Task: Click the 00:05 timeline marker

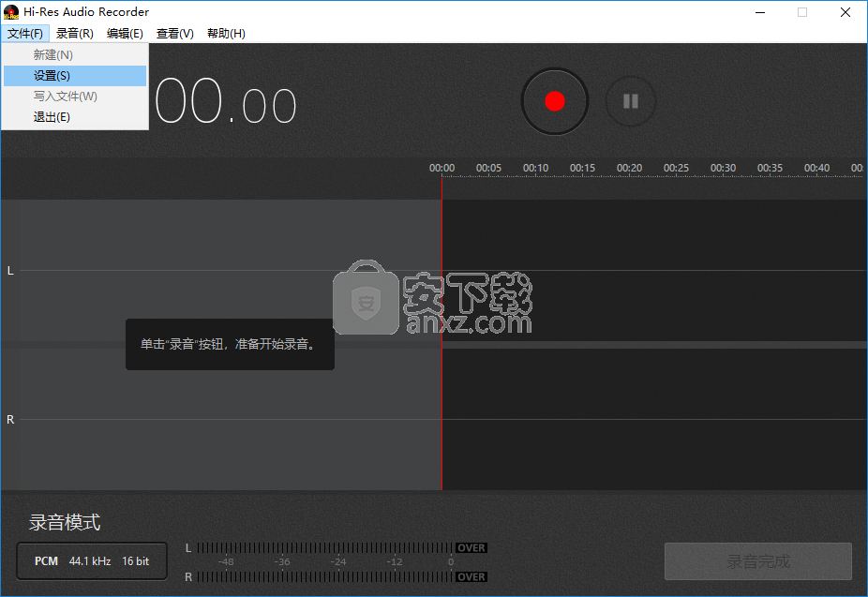Action: tap(488, 168)
